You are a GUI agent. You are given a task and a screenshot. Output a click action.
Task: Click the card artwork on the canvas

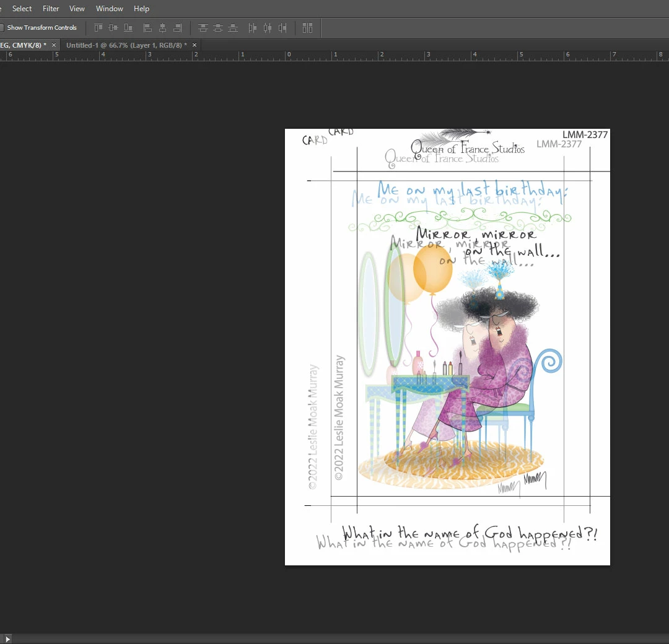click(447, 347)
